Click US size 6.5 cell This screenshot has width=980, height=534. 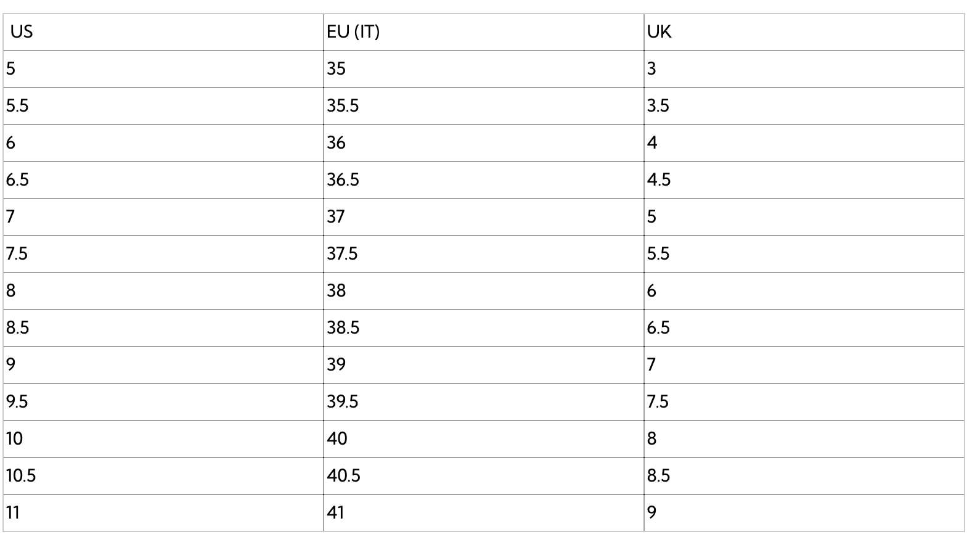coord(17,179)
